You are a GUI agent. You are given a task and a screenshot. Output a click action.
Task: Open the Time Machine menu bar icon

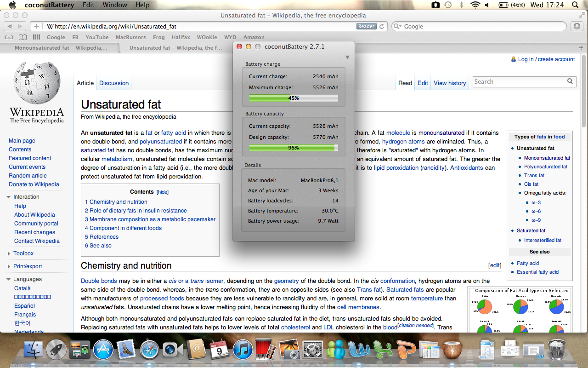click(448, 5)
